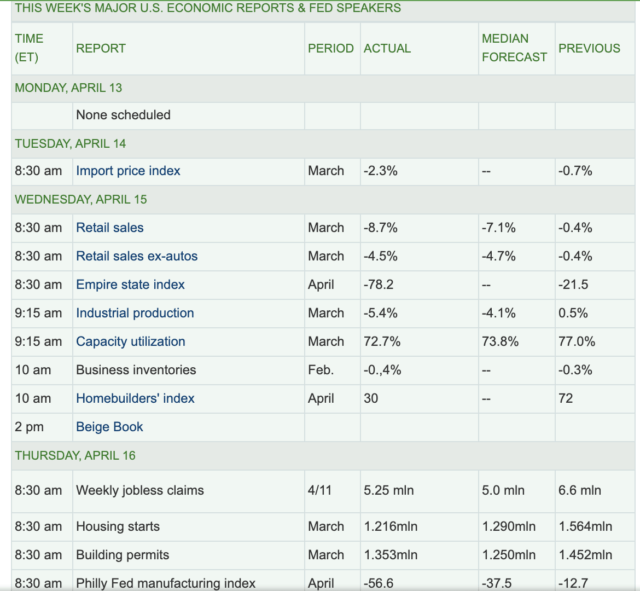Click the Retail sales report link

110,228
